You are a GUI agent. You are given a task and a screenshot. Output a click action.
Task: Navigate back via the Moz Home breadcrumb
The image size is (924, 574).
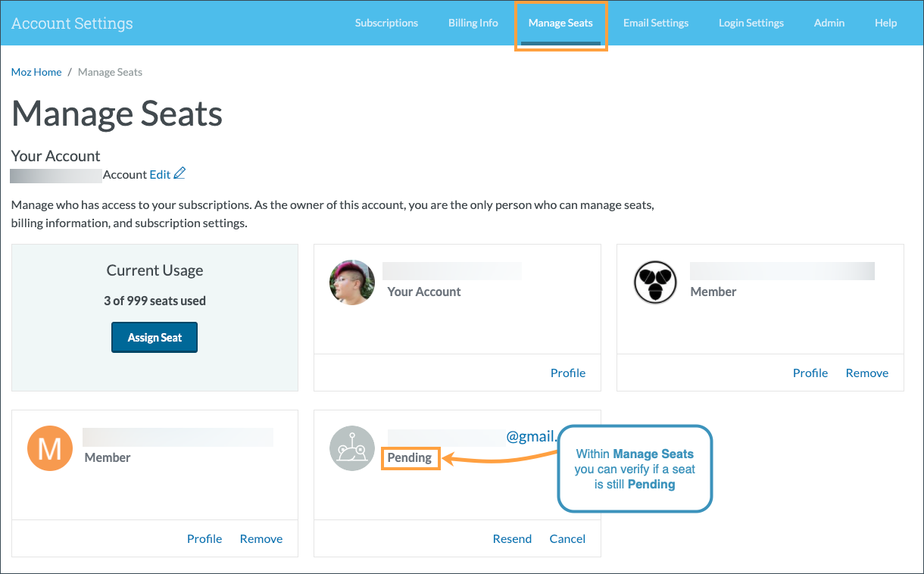[36, 71]
